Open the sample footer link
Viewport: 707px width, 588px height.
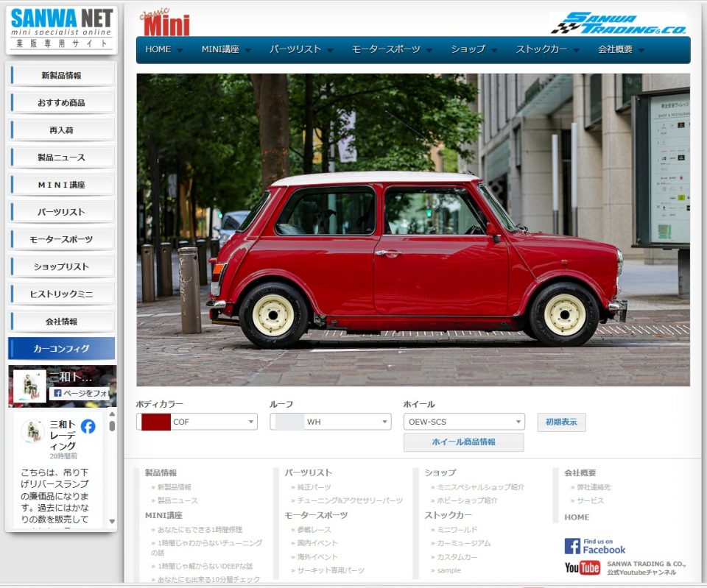449,570
